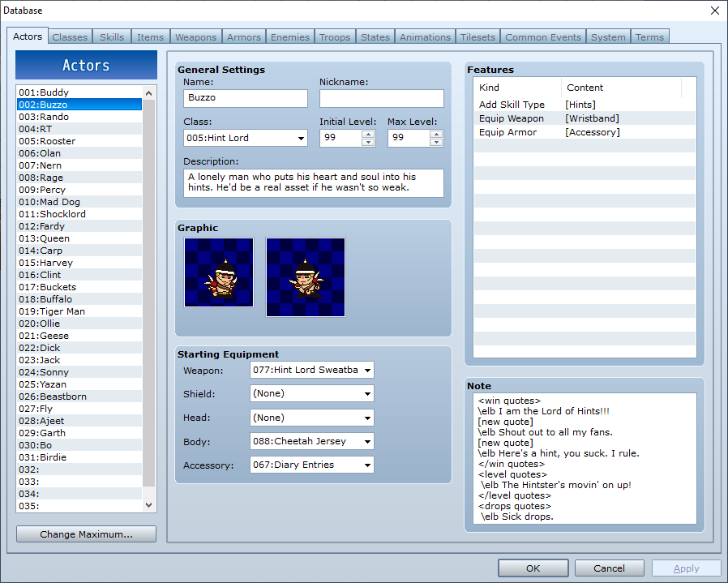The width and height of the screenshot is (728, 583).
Task: Select actor 031:Birdie
Action: (79, 457)
